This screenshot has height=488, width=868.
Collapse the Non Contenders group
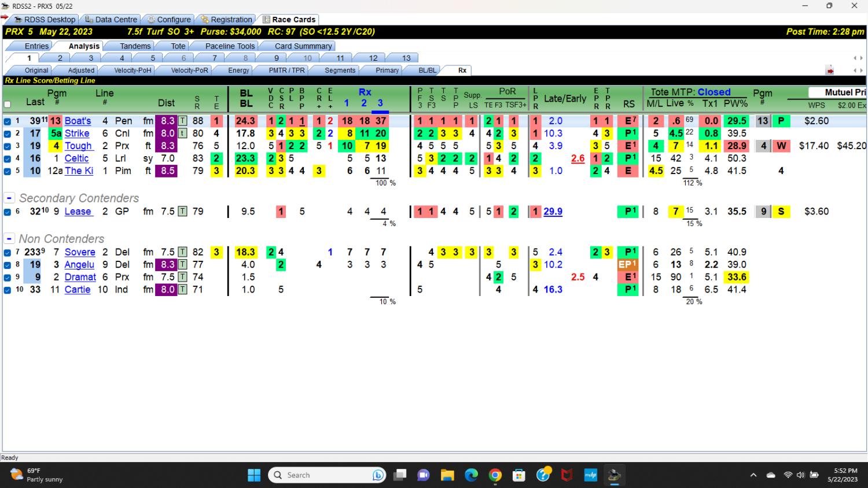[9, 238]
